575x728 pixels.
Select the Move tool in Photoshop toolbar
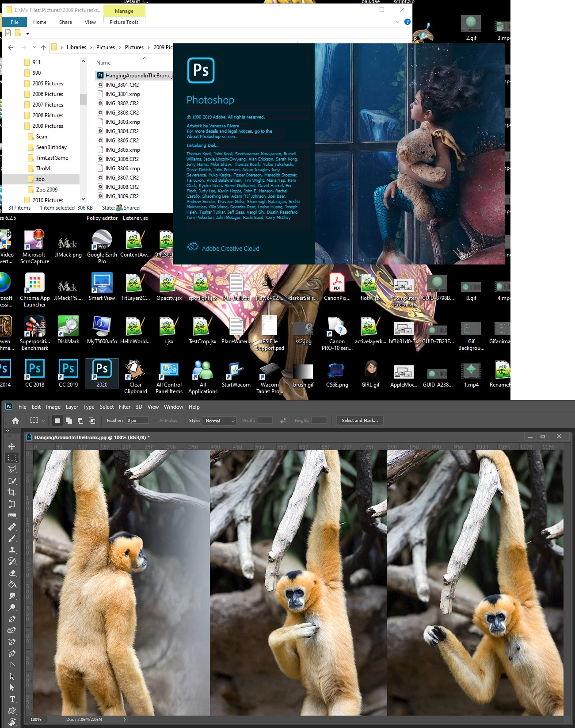pos(12,446)
